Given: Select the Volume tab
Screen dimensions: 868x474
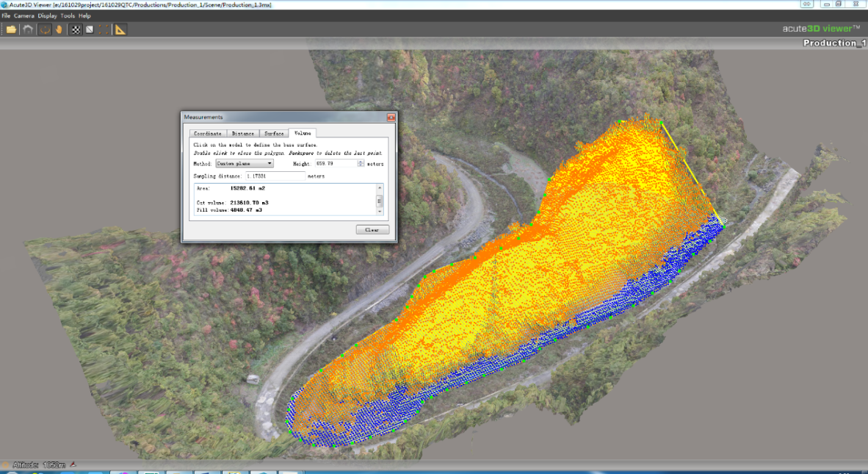Looking at the screenshot, I should click(303, 133).
